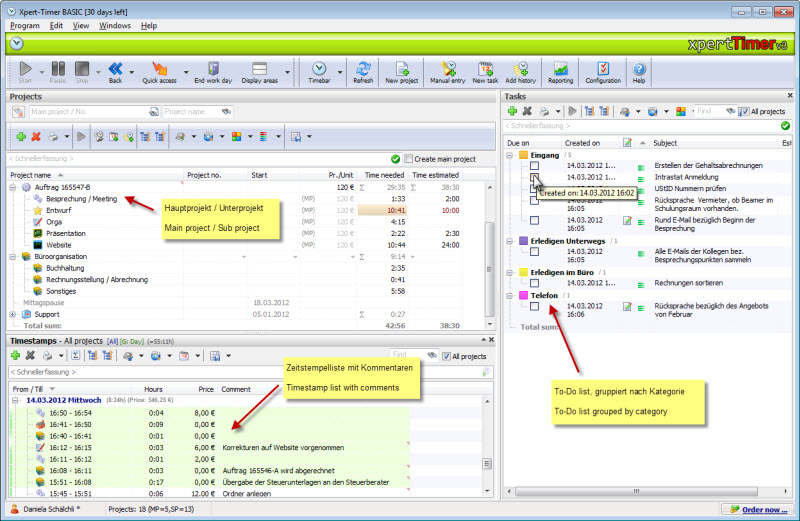
Task: Expand the Support project node
Action: [13, 314]
